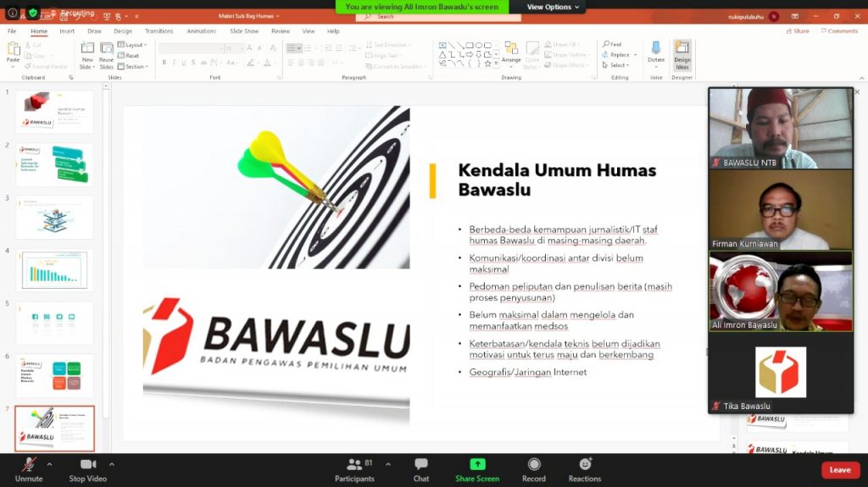The height and width of the screenshot is (487, 868).
Task: Open the Chat panel
Action: pyautogui.click(x=420, y=465)
